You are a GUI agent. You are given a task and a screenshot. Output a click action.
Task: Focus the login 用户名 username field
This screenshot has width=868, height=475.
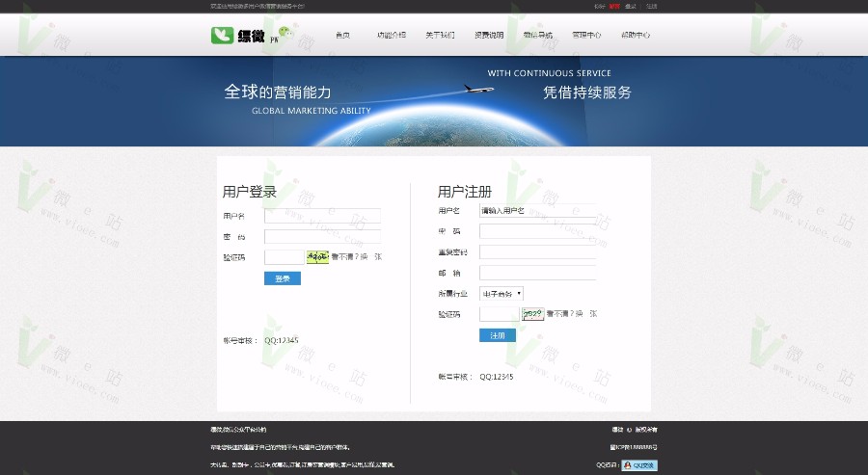point(322,216)
